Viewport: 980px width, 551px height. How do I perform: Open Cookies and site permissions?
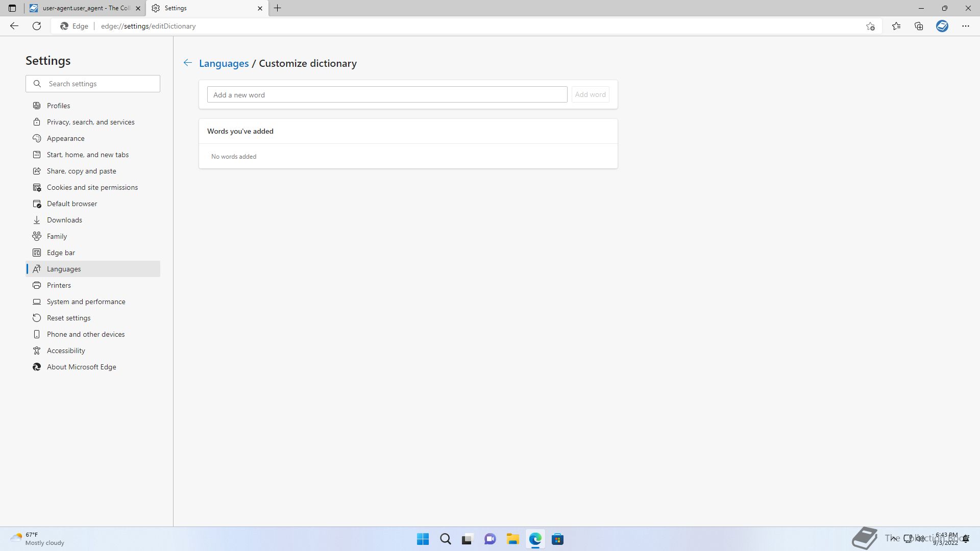pos(92,187)
